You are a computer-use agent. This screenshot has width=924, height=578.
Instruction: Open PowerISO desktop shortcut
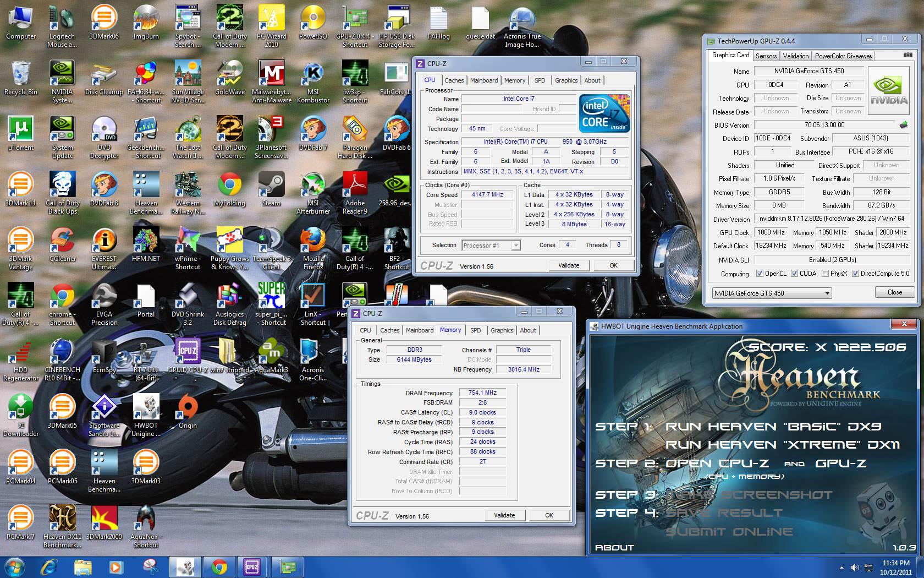pyautogui.click(x=313, y=23)
